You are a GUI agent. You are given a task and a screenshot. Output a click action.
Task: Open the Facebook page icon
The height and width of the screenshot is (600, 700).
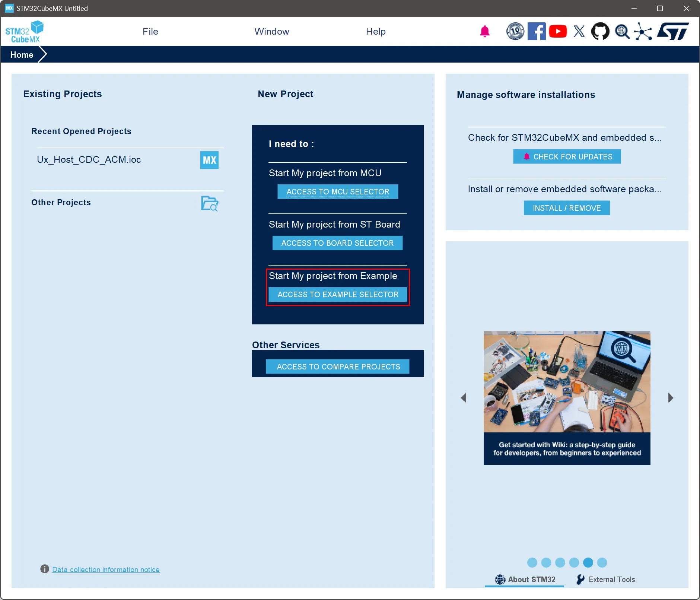[536, 31]
